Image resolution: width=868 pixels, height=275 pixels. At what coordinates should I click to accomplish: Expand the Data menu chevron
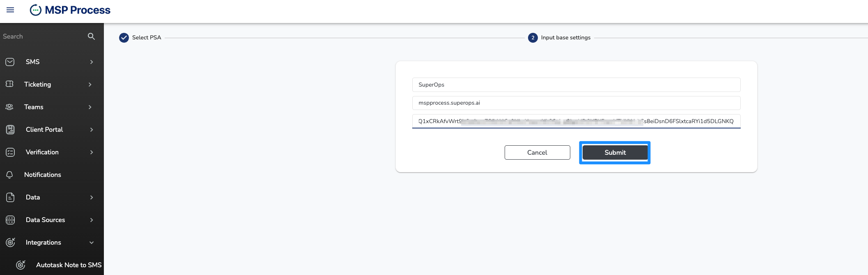[x=92, y=197]
